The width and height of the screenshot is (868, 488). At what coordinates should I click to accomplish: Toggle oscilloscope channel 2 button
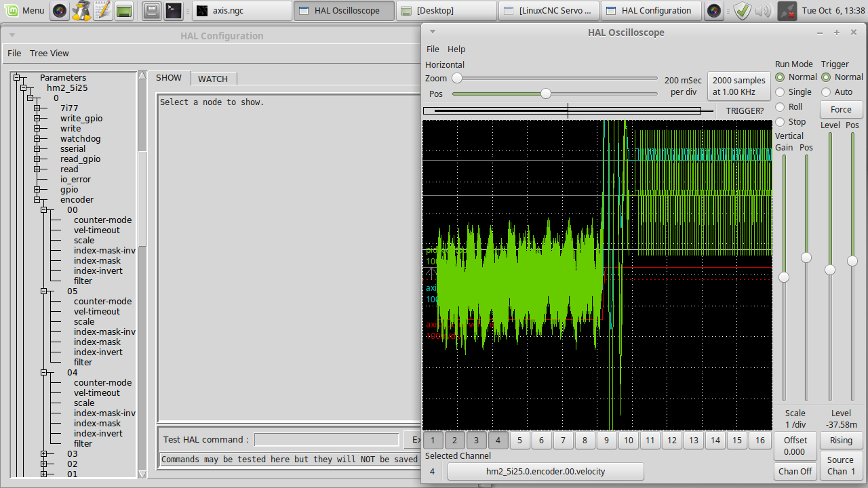pyautogui.click(x=454, y=441)
